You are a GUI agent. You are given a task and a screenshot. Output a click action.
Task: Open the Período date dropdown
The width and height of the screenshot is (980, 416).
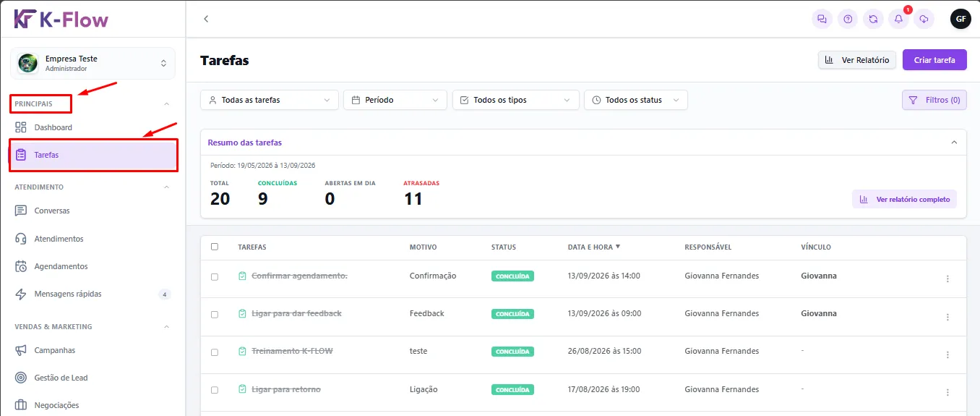coord(395,100)
